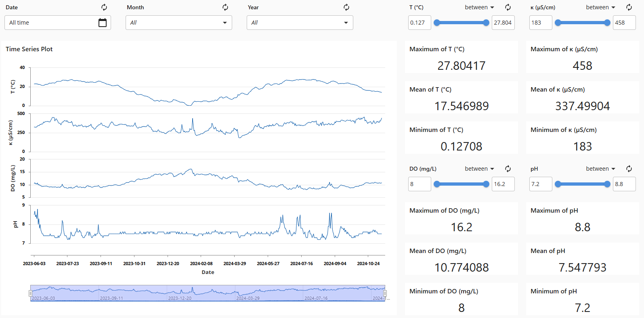Change the DO (mg/L) 'between' operator
Image resolution: width=644 pixels, height=318 pixels.
point(479,169)
